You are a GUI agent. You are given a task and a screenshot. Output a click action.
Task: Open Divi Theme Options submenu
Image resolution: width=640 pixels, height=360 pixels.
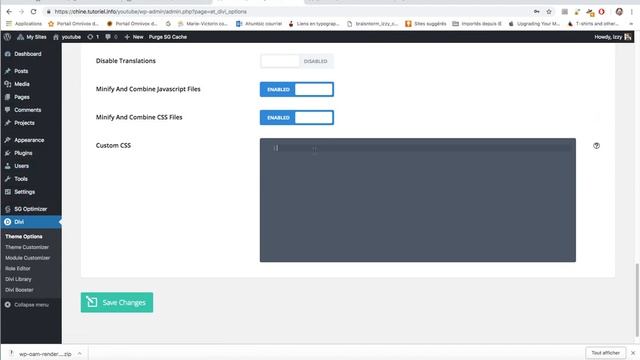click(x=24, y=237)
